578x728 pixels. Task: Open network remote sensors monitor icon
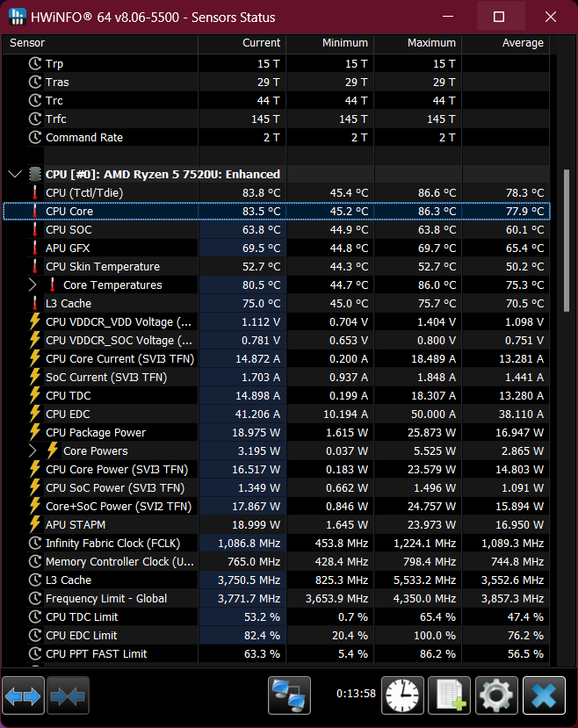pyautogui.click(x=289, y=696)
